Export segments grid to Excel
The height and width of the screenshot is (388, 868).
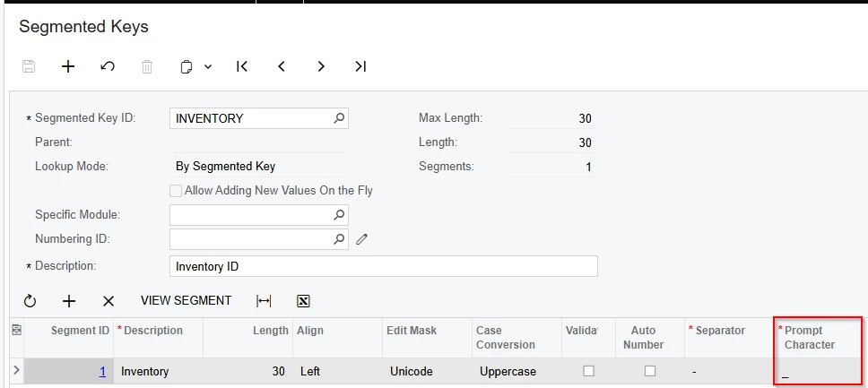[303, 301]
